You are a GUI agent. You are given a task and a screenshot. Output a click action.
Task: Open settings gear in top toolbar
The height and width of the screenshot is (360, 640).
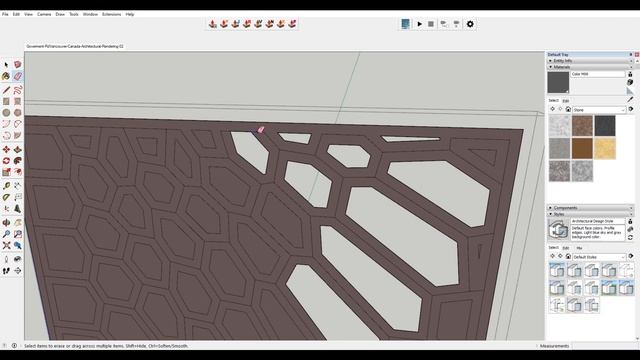470,24
